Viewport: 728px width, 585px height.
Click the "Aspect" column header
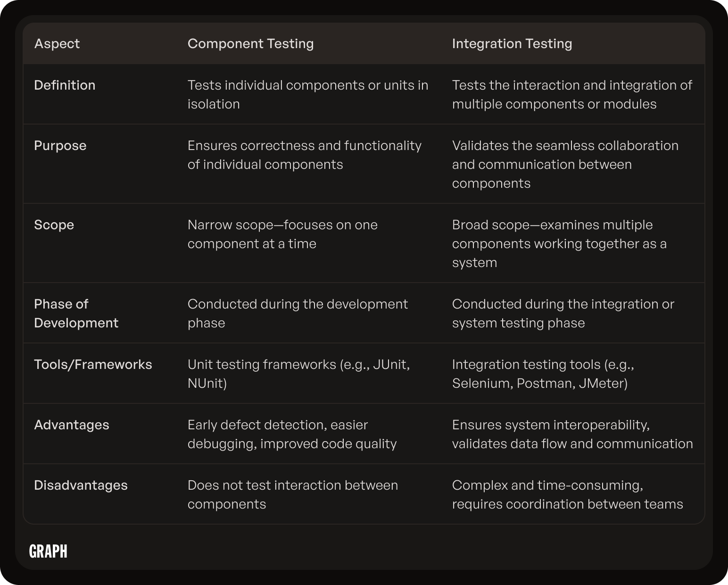tap(57, 43)
